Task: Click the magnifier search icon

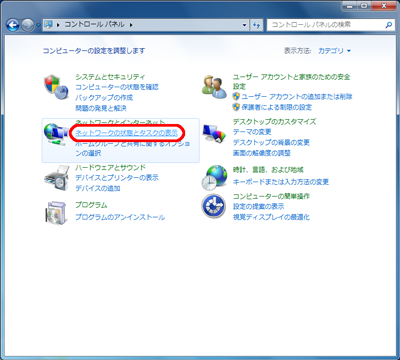Action: click(389, 25)
